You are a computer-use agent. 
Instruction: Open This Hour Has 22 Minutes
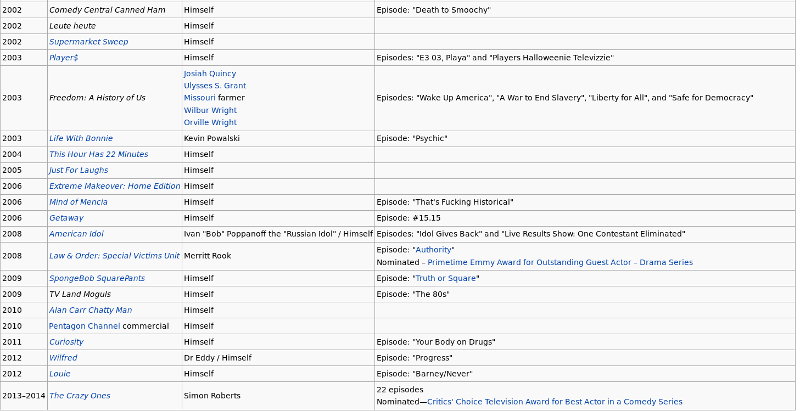click(98, 154)
